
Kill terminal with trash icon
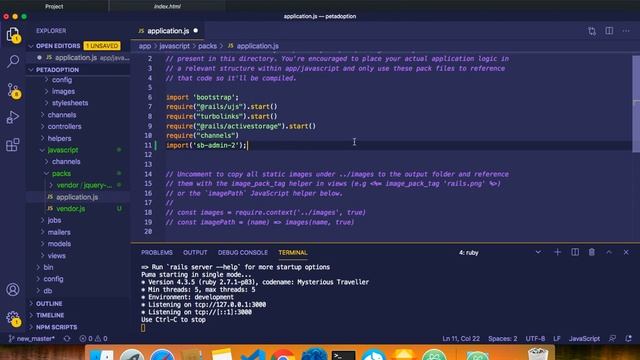pyautogui.click(x=591, y=252)
